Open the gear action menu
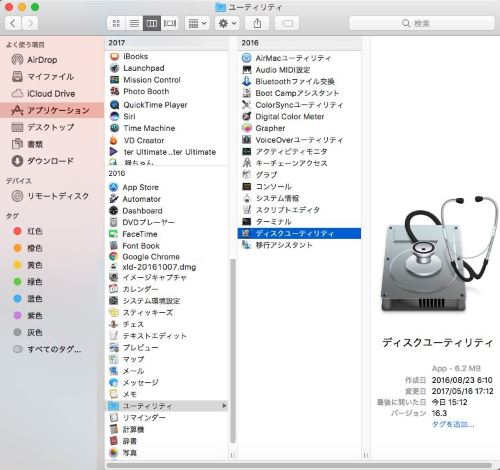500x470 pixels. click(x=227, y=23)
